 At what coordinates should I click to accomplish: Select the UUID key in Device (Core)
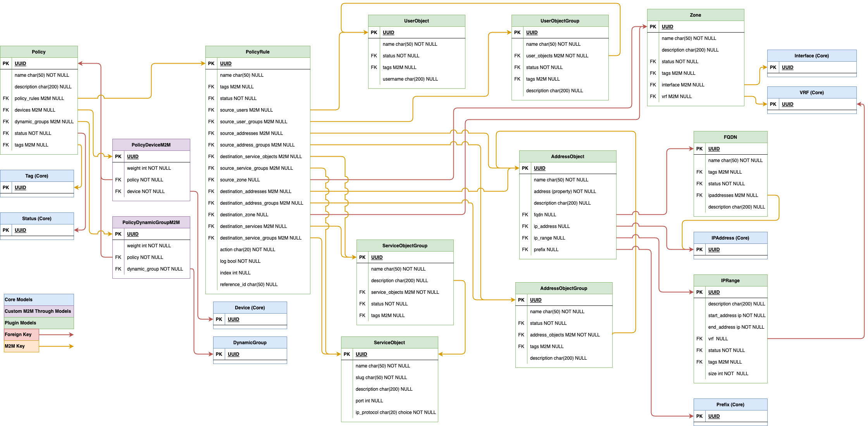point(233,319)
